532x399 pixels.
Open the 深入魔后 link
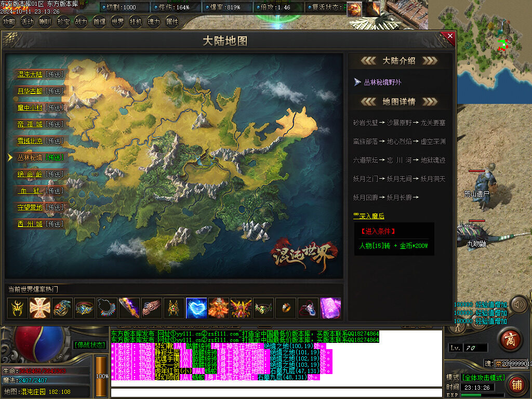click(369, 216)
